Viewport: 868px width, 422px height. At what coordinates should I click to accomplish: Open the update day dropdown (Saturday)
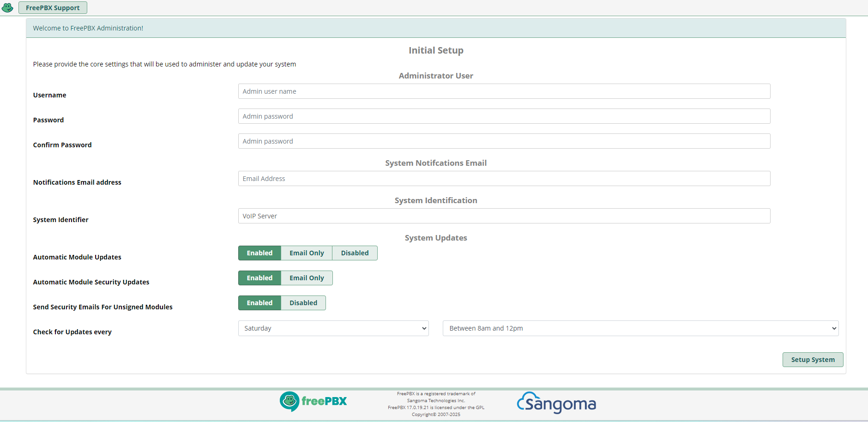point(333,328)
